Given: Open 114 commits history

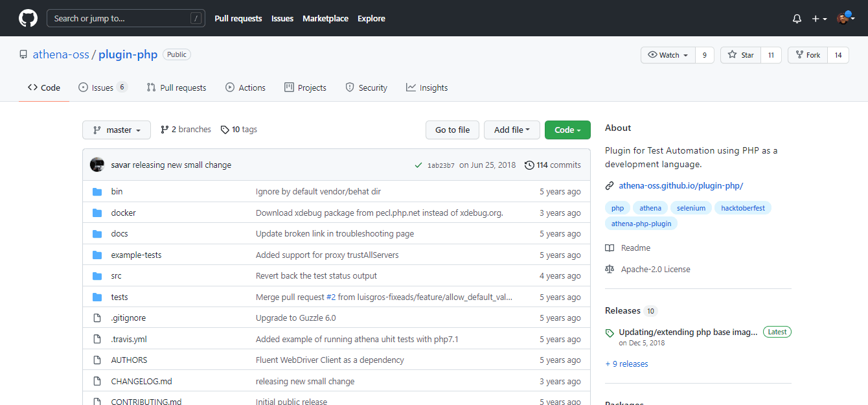Looking at the screenshot, I should click(x=553, y=165).
